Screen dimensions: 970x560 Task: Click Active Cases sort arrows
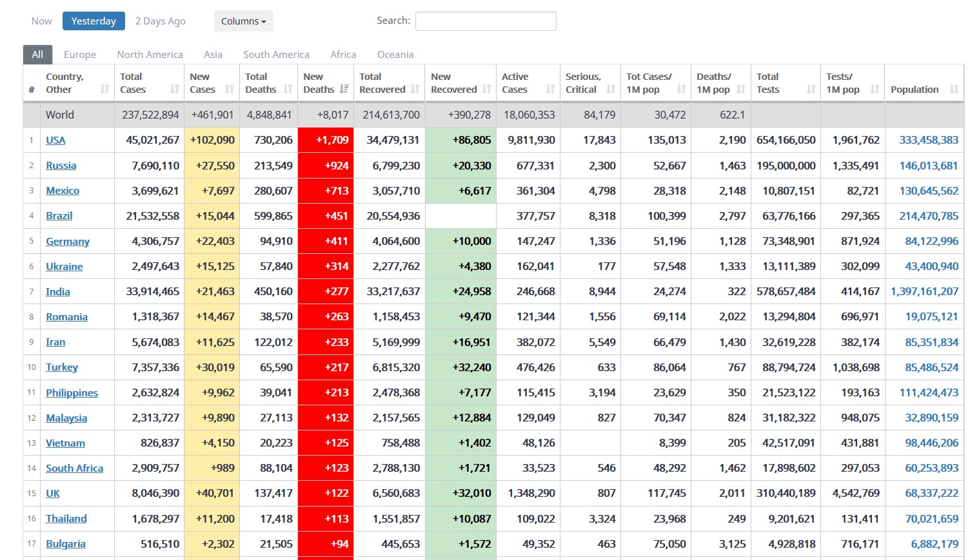tap(550, 90)
